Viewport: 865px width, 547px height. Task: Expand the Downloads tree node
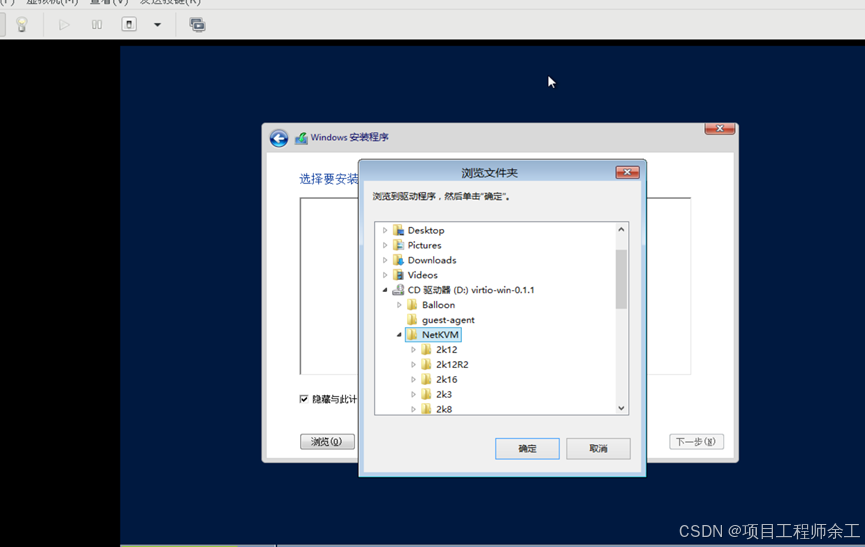pos(385,260)
